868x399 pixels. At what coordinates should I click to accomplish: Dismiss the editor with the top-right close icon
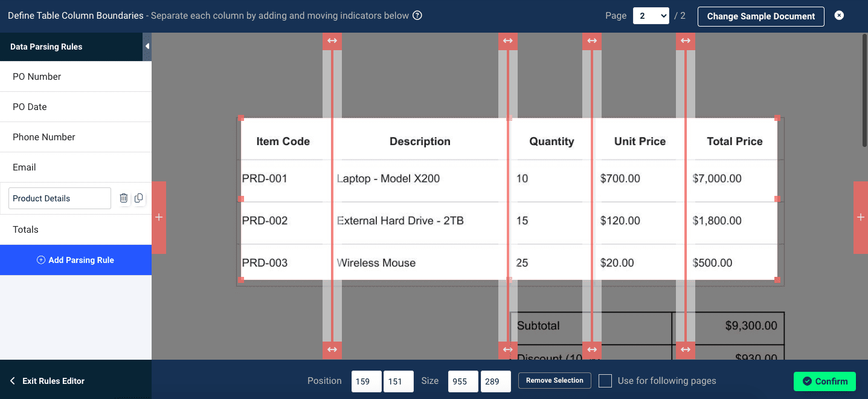(x=839, y=15)
